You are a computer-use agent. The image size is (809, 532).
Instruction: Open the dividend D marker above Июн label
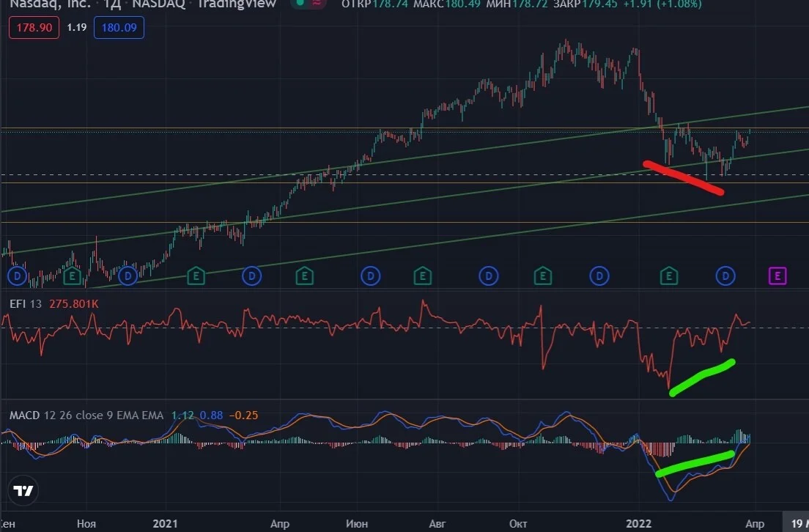tap(371, 276)
